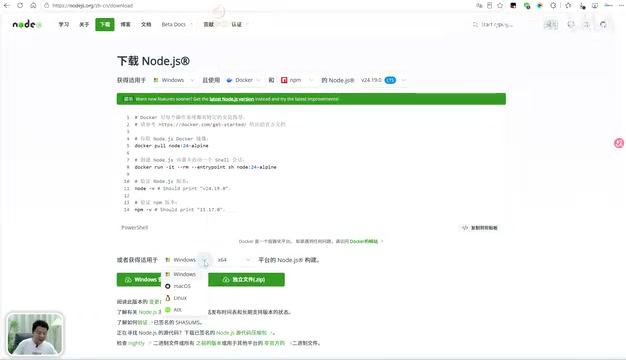Click the blue LTS badge next to version
The image size is (626, 360).
(390, 80)
